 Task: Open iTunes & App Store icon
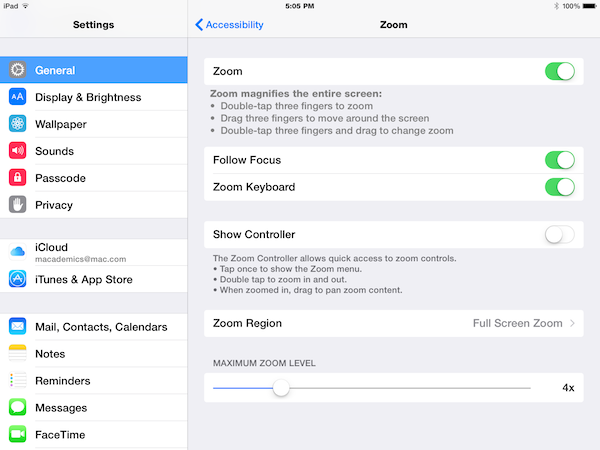(x=17, y=279)
